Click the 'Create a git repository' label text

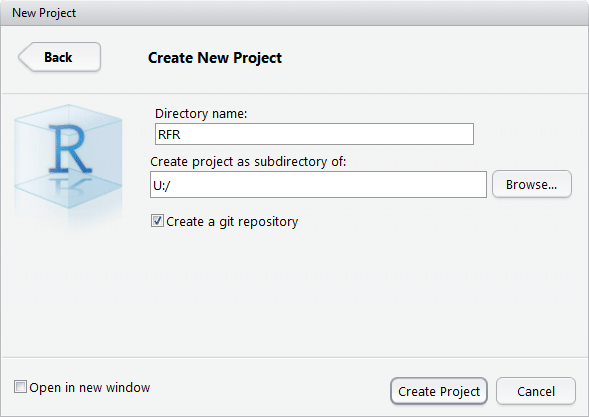(232, 222)
